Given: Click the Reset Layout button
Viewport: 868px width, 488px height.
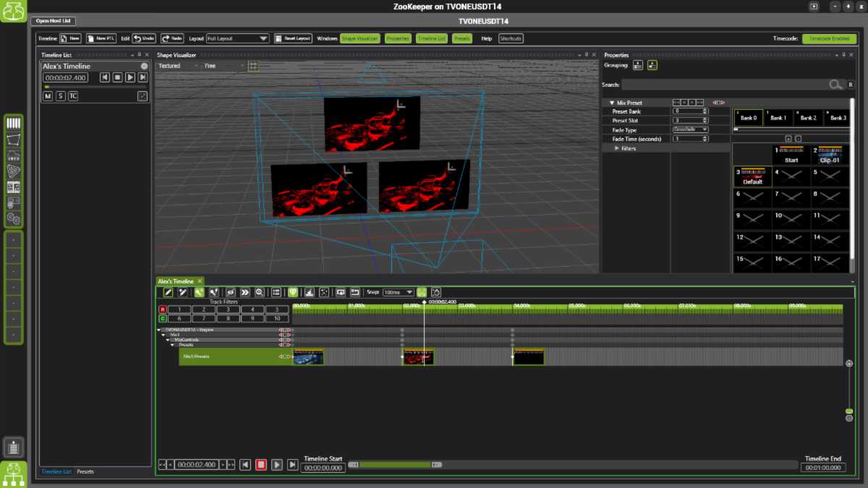Looking at the screenshot, I should pos(294,38).
